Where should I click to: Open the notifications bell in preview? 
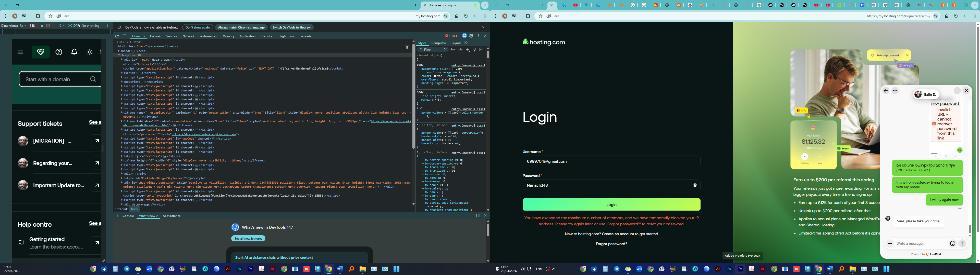click(74, 52)
